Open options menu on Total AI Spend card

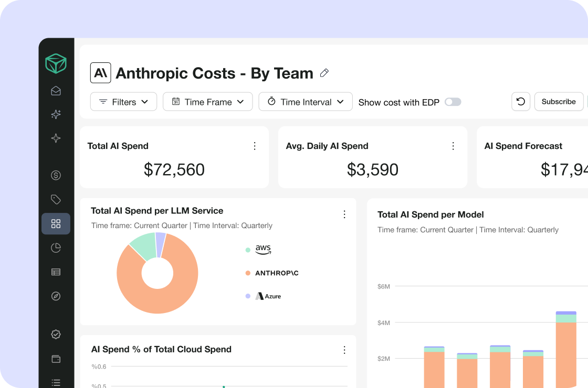[x=255, y=146]
